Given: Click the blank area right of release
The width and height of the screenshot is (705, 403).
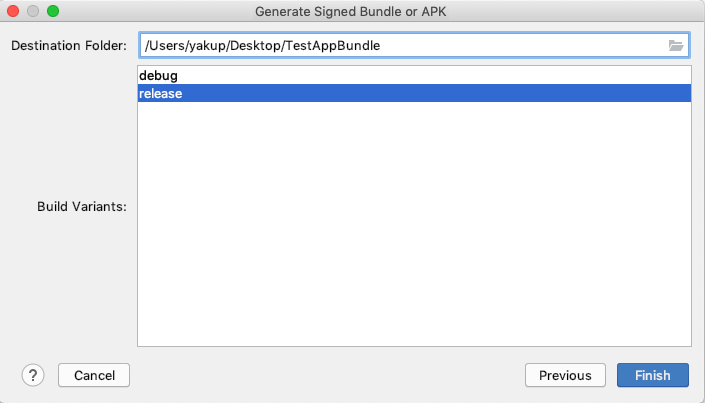Looking at the screenshot, I should tap(436, 93).
